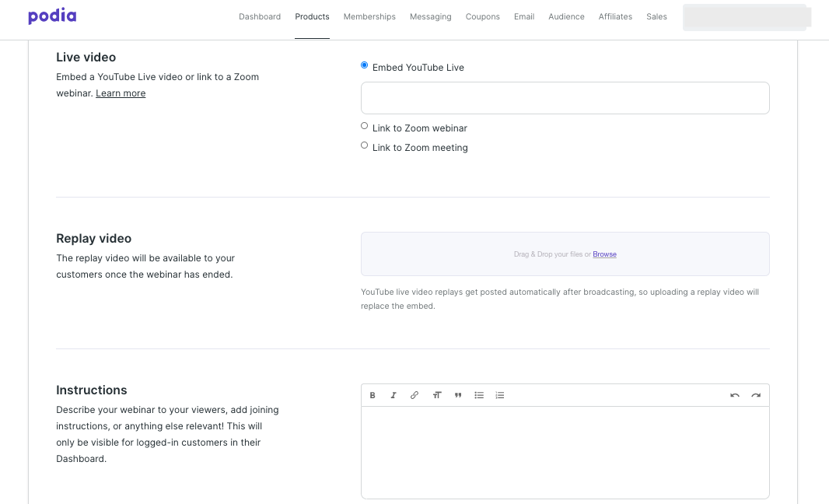The image size is (829, 504).
Task: Navigate to the Audience section
Action: (566, 16)
